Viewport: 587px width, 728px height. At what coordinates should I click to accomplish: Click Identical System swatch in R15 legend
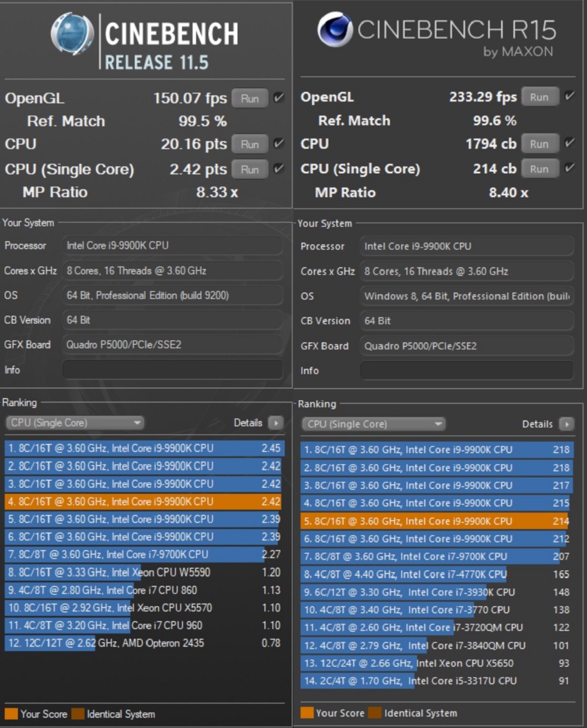click(375, 713)
